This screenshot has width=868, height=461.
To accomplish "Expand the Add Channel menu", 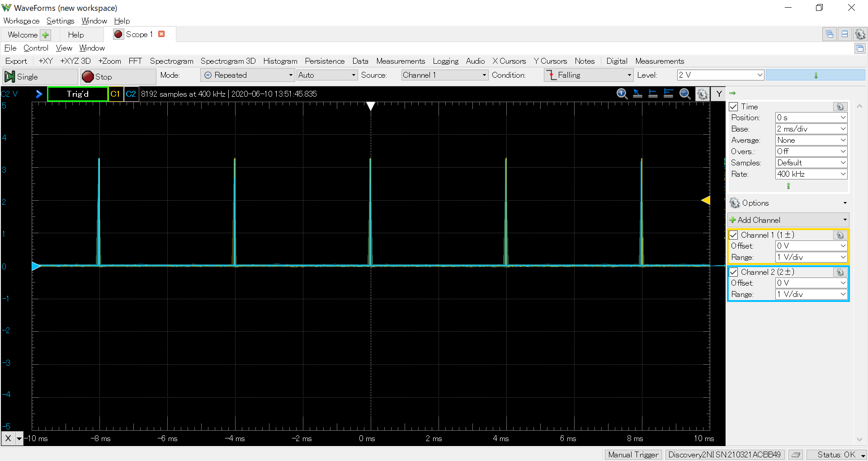I will (x=788, y=220).
